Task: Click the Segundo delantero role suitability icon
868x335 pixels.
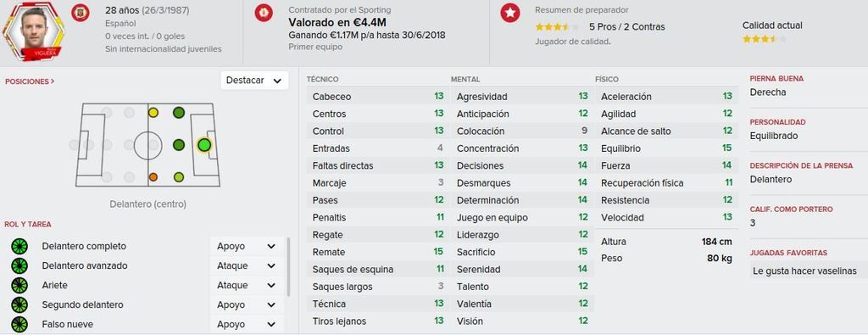Action: [x=19, y=304]
